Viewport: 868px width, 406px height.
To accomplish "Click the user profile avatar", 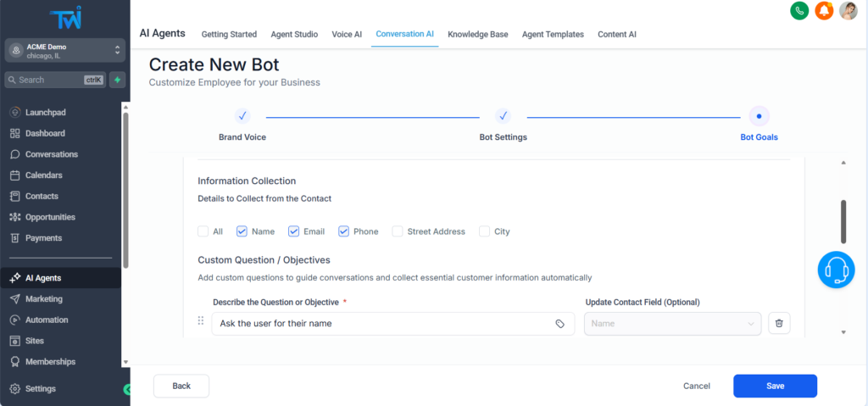I will coord(848,11).
